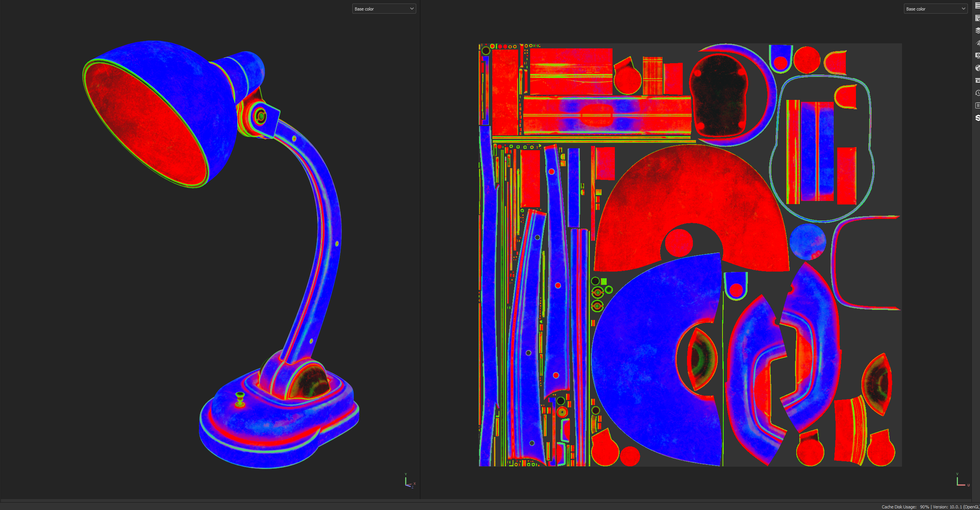
Task: Open the Texture Set List panel
Action: coord(977,6)
